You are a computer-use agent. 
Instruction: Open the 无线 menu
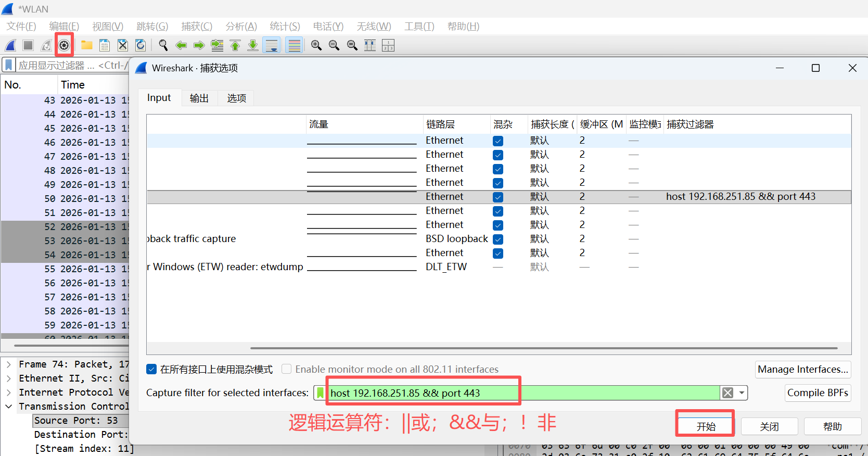(374, 26)
